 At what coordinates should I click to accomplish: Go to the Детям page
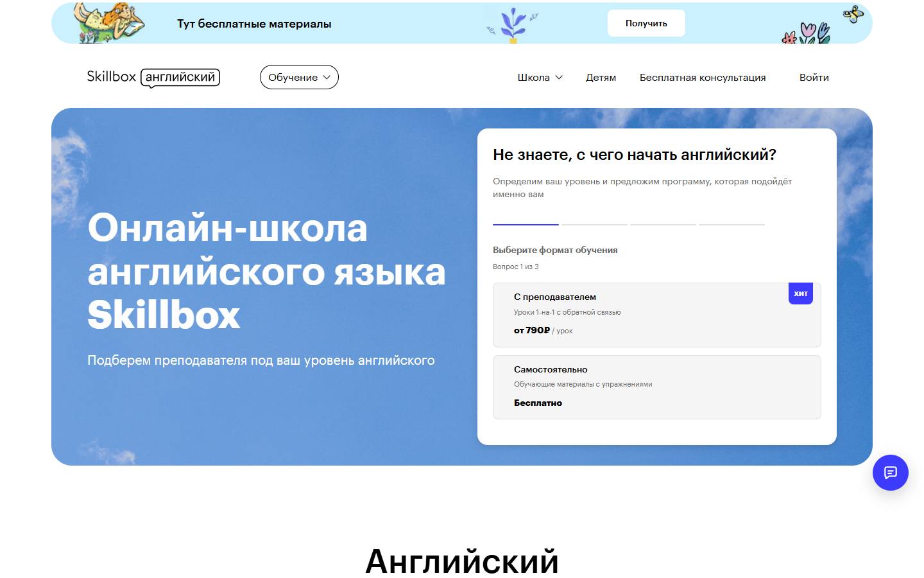click(x=601, y=77)
